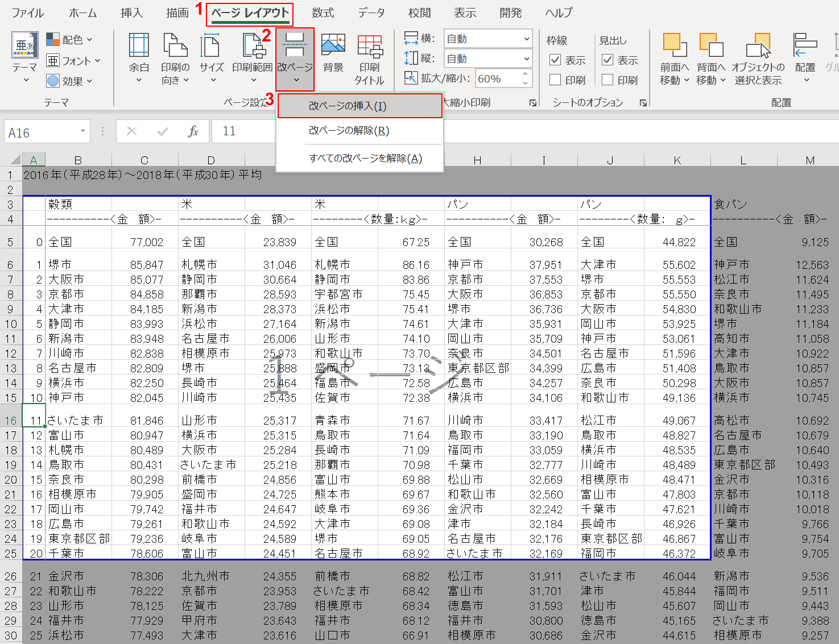Click the 配置 align icon
This screenshot has width=839, height=644.
805,45
